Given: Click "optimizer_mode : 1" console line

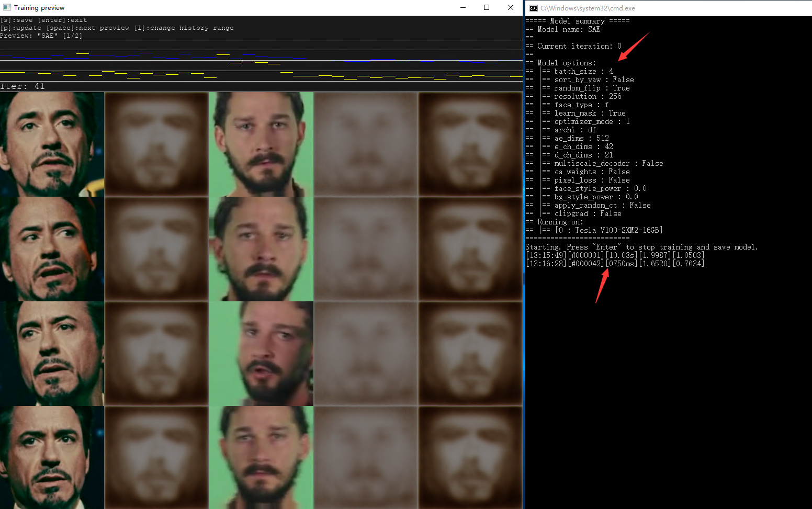Looking at the screenshot, I should pos(592,121).
